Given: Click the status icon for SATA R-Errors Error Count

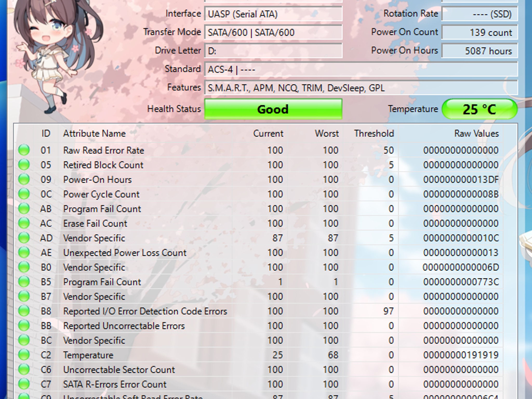Looking at the screenshot, I should coord(24,384).
